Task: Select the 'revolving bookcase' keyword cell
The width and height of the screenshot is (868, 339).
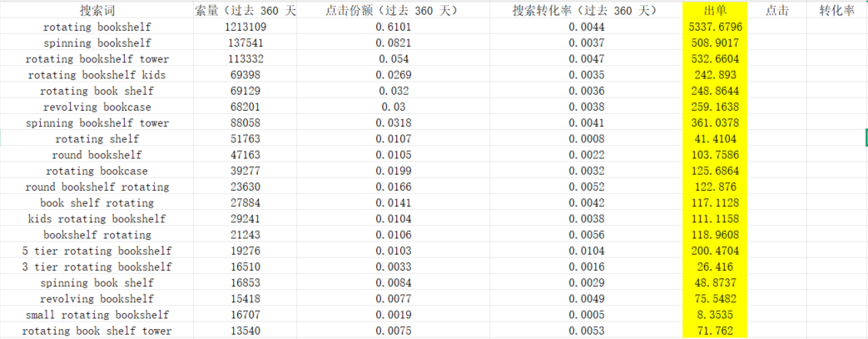Action: 97,107
